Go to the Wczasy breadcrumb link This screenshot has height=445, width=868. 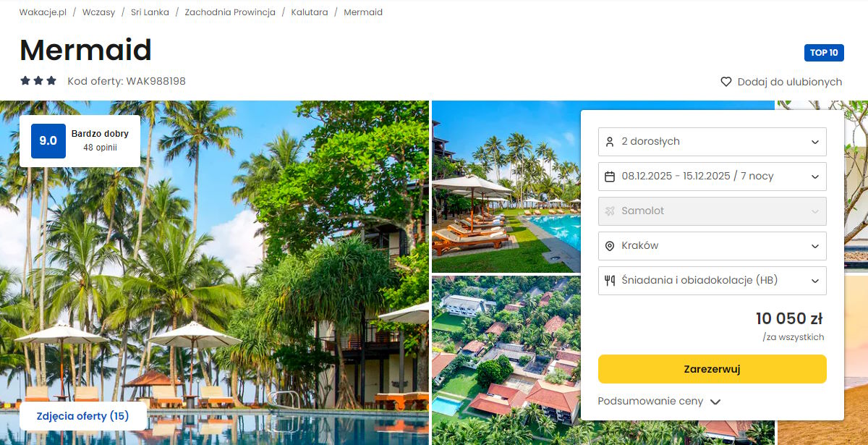(x=98, y=12)
